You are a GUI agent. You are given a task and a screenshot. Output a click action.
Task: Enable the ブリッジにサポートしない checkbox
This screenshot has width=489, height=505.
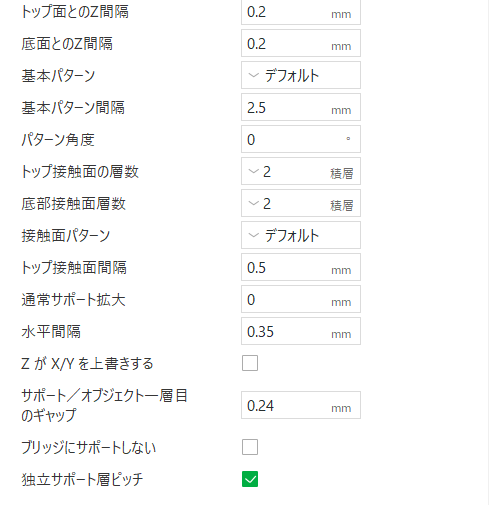[250, 447]
